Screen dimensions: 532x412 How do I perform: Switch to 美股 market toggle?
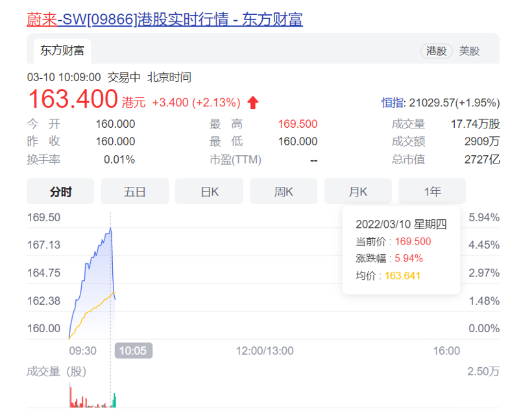[469, 51]
